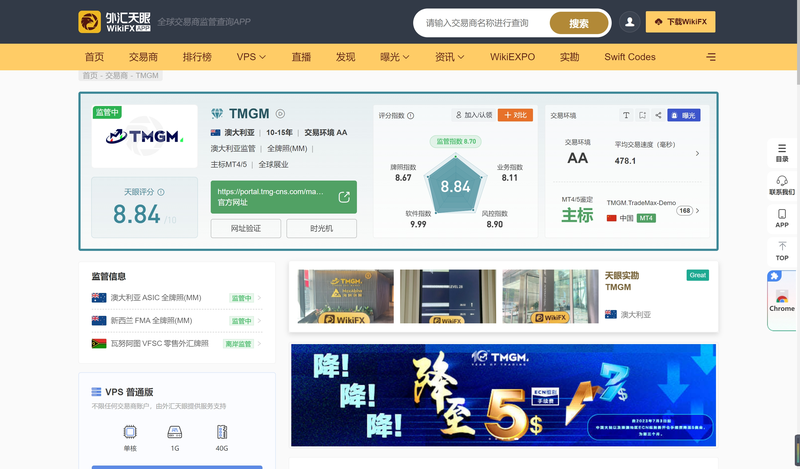Click the user profile avatar icon
This screenshot has width=800, height=469.
pos(630,22)
